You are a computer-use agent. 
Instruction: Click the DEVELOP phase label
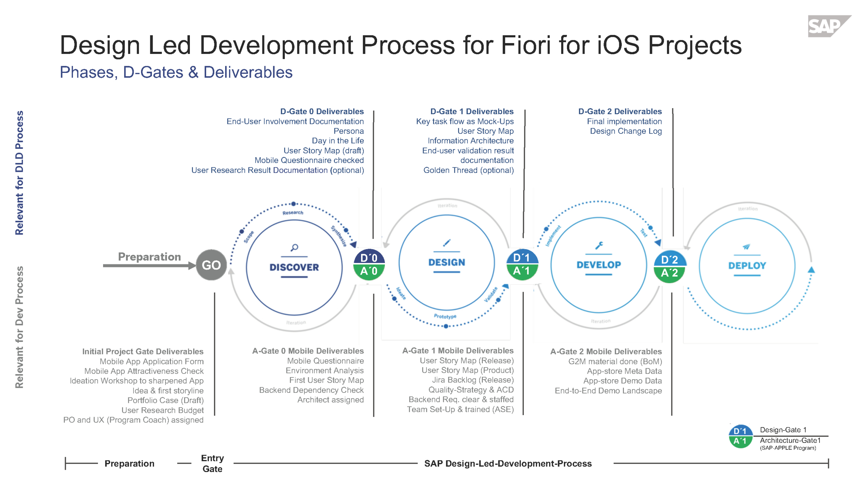click(x=599, y=265)
